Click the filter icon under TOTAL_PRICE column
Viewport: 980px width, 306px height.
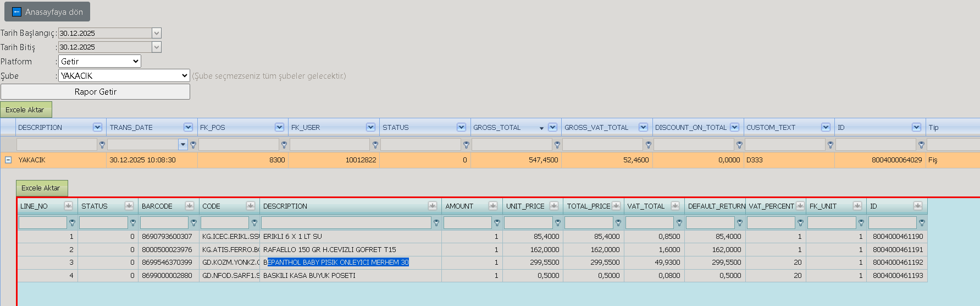[618, 223]
